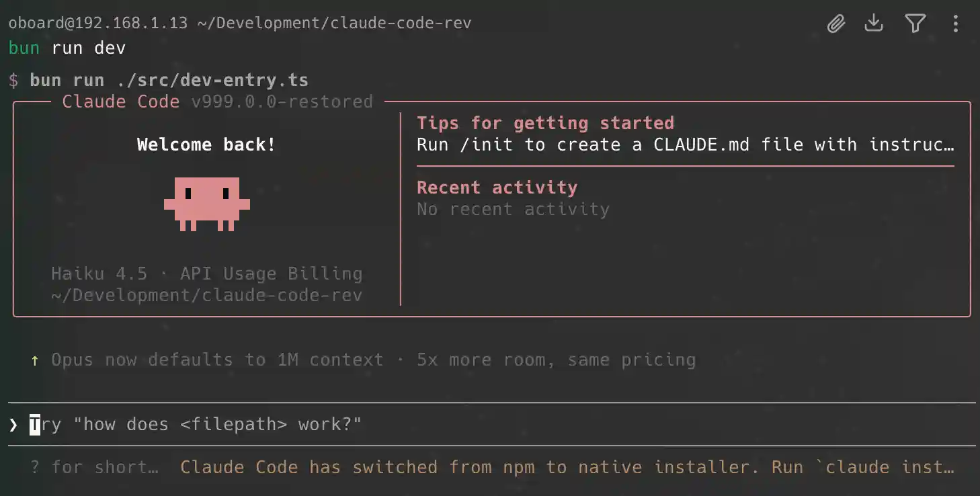Screen dimensions: 980x496
Task: Click the "? for short…" shortcuts hint
Action: pos(94,467)
